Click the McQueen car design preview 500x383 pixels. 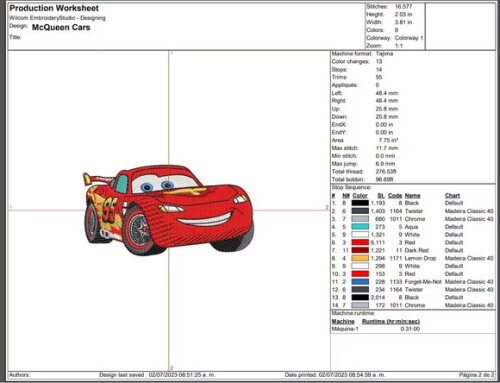(x=168, y=210)
